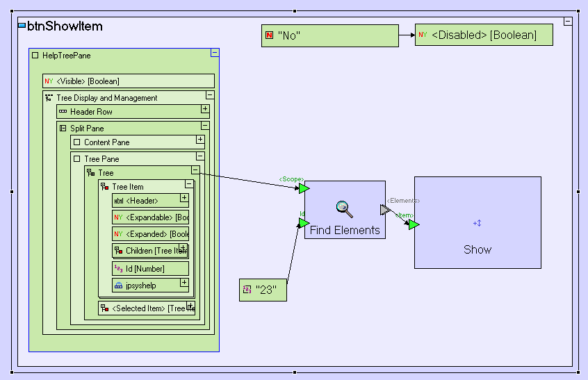Viewport: 588px width, 380px height.
Task: Click the blue btnShowItem title icon
Action: (x=22, y=26)
